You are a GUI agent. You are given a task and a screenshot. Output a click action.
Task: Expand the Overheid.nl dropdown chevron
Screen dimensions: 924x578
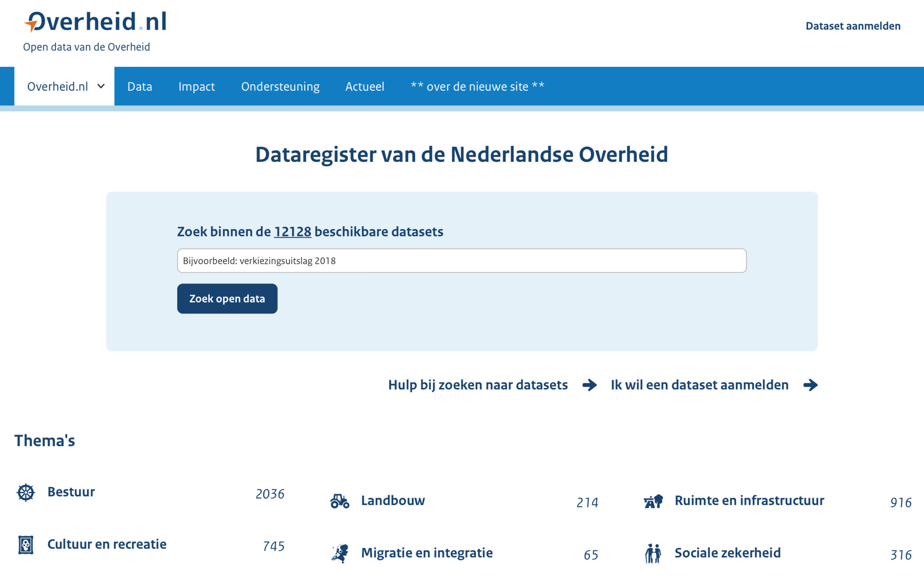[x=101, y=86]
